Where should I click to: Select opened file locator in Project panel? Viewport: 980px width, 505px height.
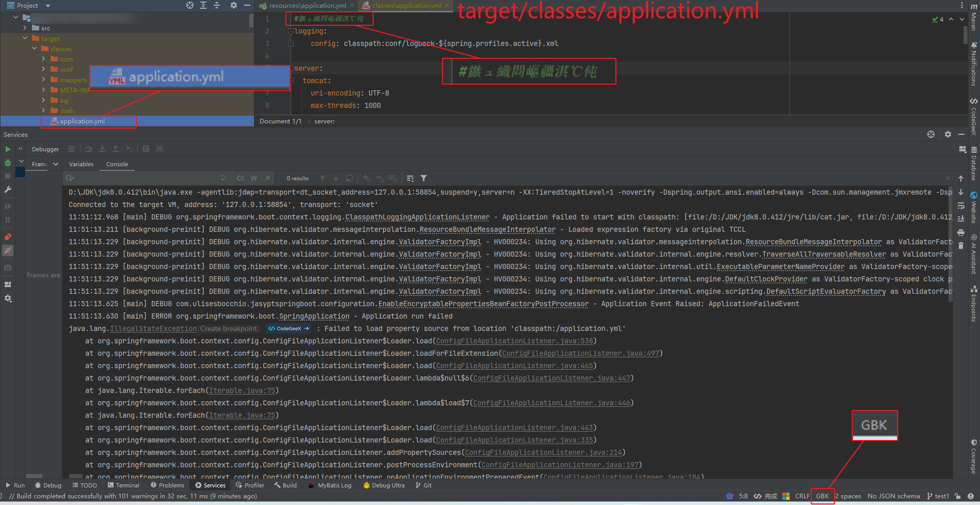click(x=190, y=5)
